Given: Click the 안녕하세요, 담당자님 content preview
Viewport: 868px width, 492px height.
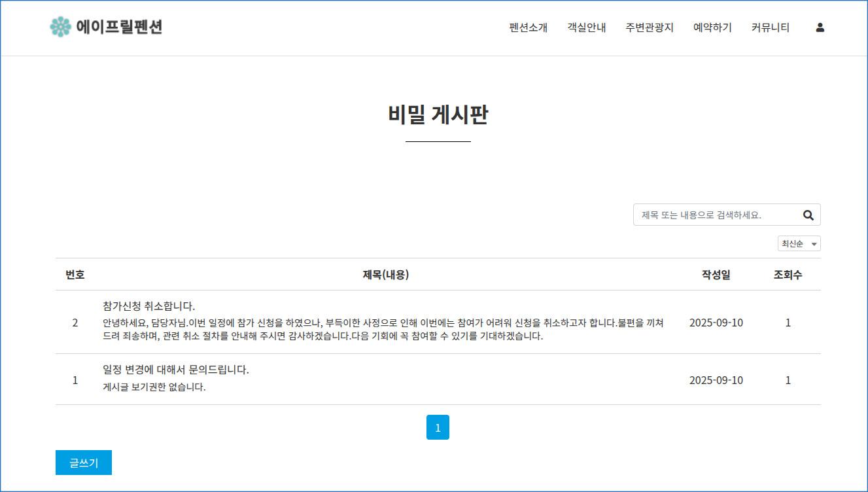Looking at the screenshot, I should 383,329.
